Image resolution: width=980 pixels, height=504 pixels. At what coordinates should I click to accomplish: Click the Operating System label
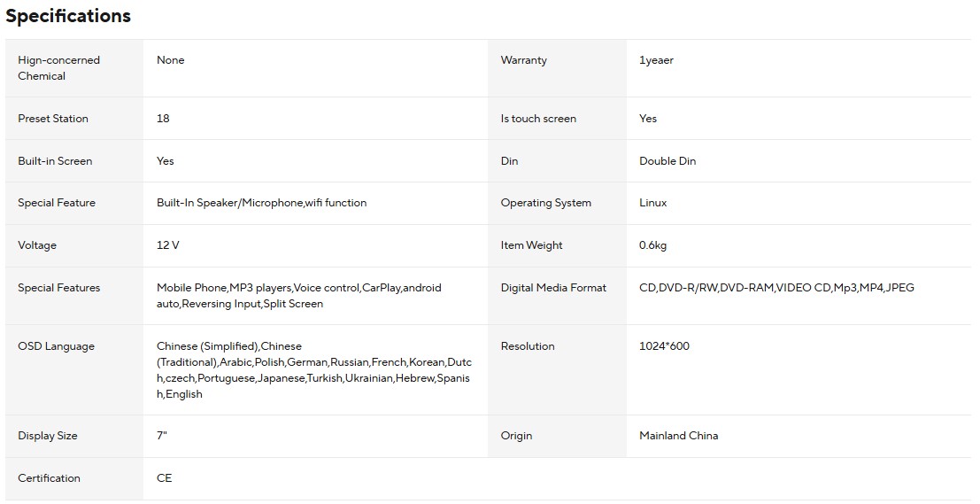545,203
